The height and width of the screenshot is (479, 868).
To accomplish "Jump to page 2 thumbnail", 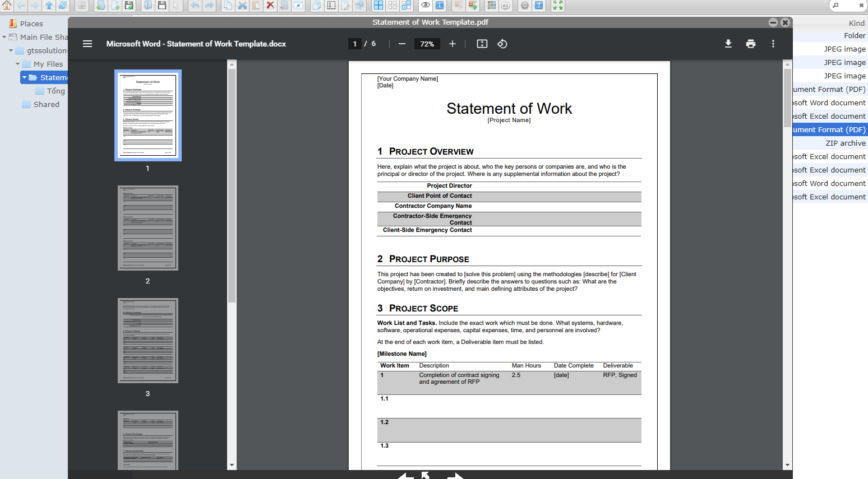I will [148, 228].
